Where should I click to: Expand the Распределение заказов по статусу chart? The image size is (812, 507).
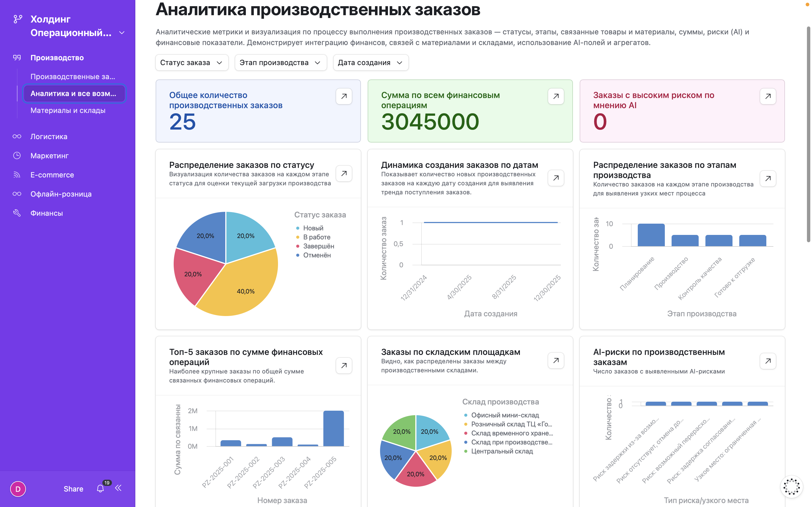tap(344, 173)
